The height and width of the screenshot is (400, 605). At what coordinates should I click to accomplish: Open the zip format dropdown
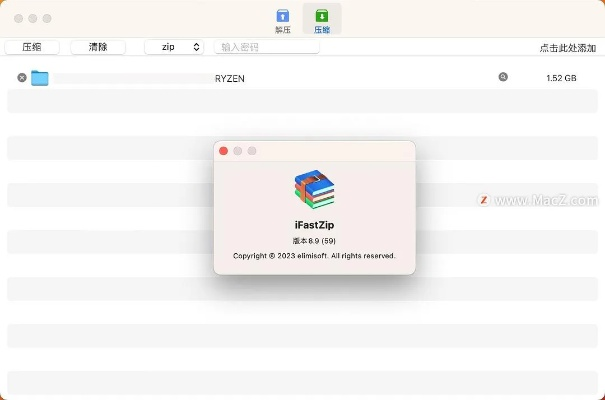tap(174, 47)
